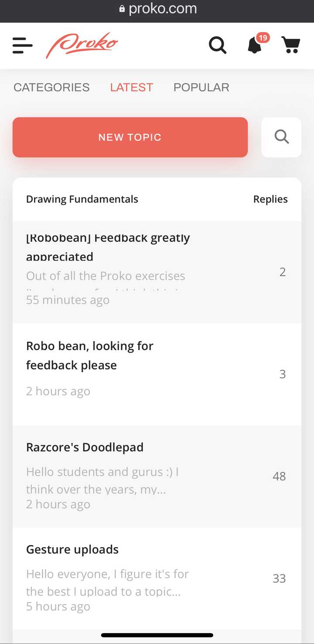Tap the proko.com address bar

click(x=162, y=9)
